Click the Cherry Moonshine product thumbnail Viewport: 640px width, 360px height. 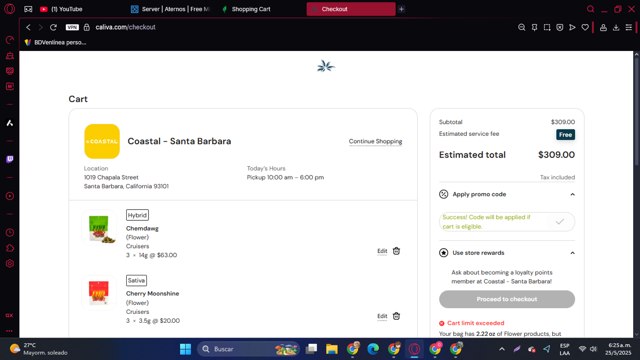[x=99, y=293]
